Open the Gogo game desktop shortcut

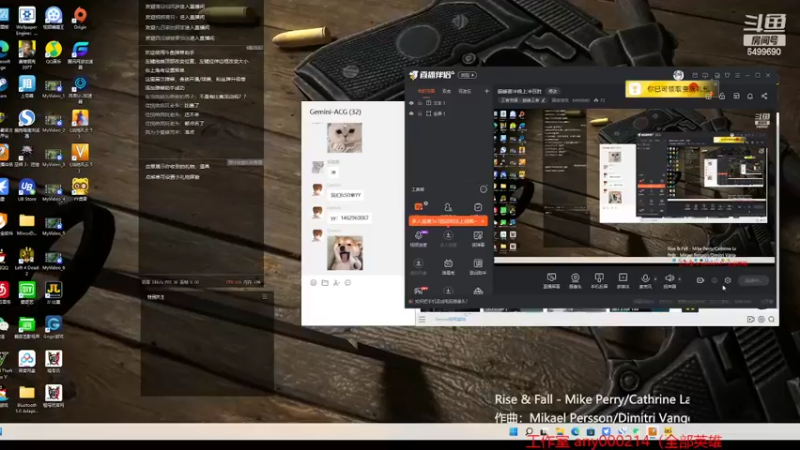pyautogui.click(x=53, y=327)
